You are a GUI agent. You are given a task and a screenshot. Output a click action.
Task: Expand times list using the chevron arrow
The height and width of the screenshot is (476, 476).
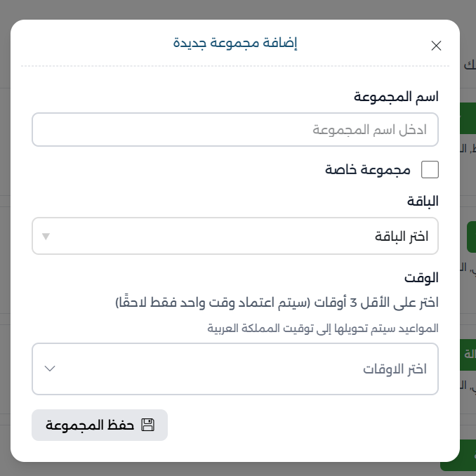pyautogui.click(x=50, y=369)
